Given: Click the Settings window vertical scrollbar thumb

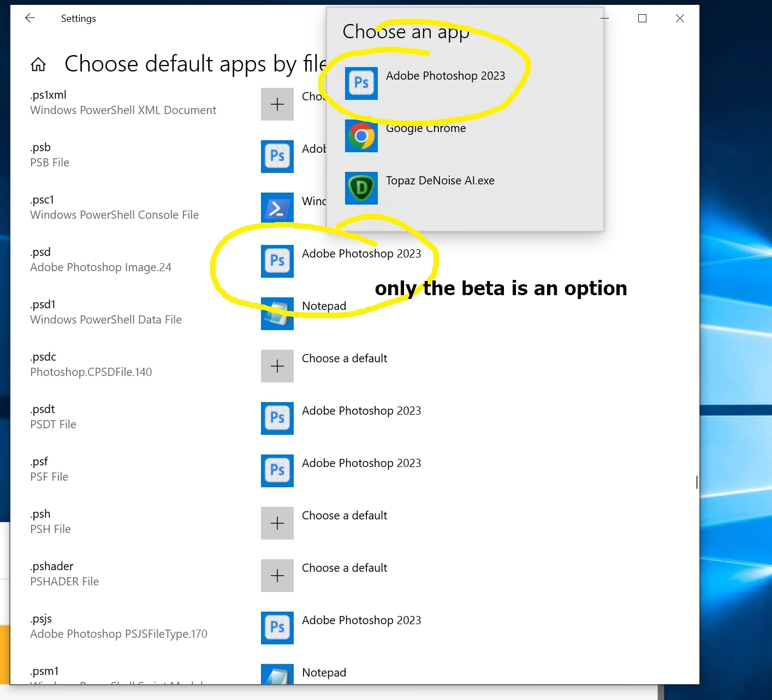Looking at the screenshot, I should tap(697, 482).
